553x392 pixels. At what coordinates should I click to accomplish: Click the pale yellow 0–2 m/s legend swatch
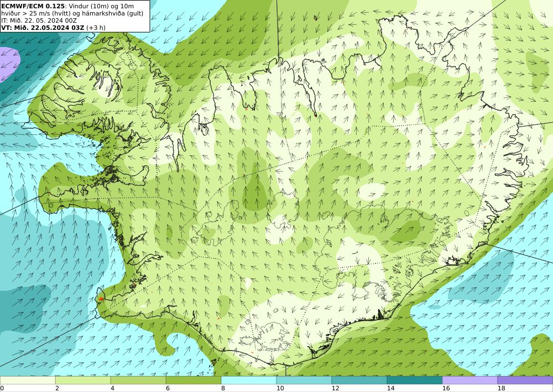point(28,380)
